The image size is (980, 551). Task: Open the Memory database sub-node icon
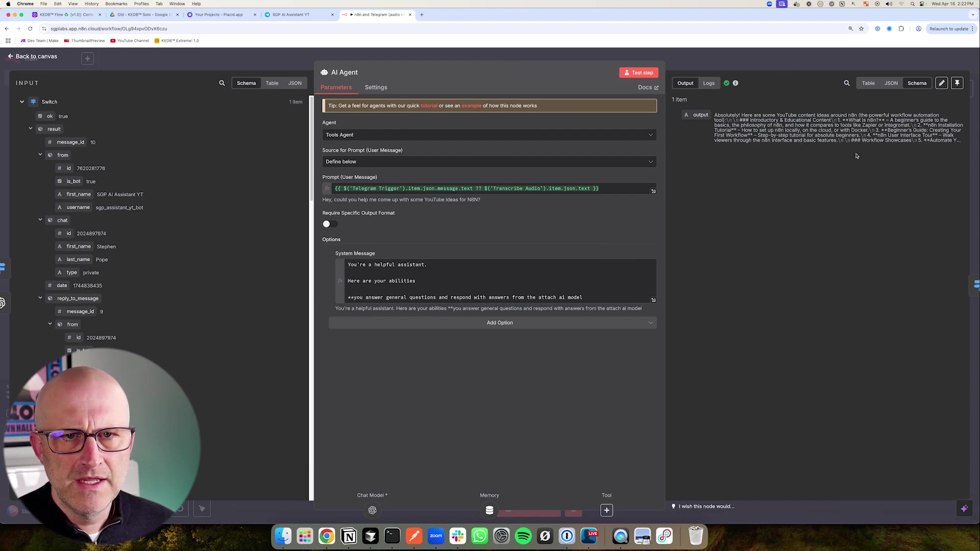pyautogui.click(x=489, y=510)
